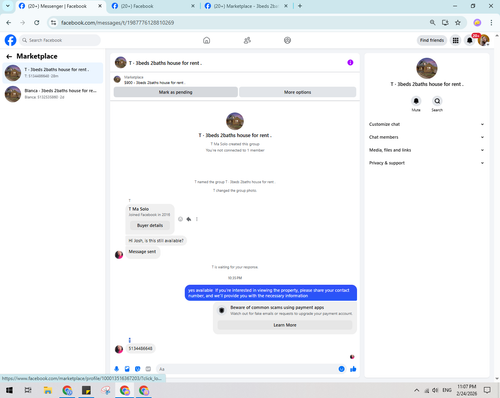Switch to the Messenger | Facebook tab

point(57,6)
